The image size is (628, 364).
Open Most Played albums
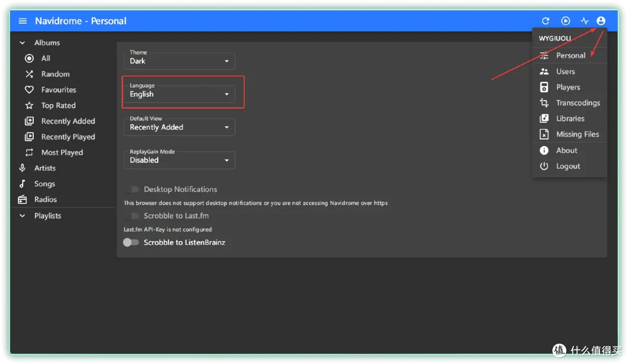63,152
